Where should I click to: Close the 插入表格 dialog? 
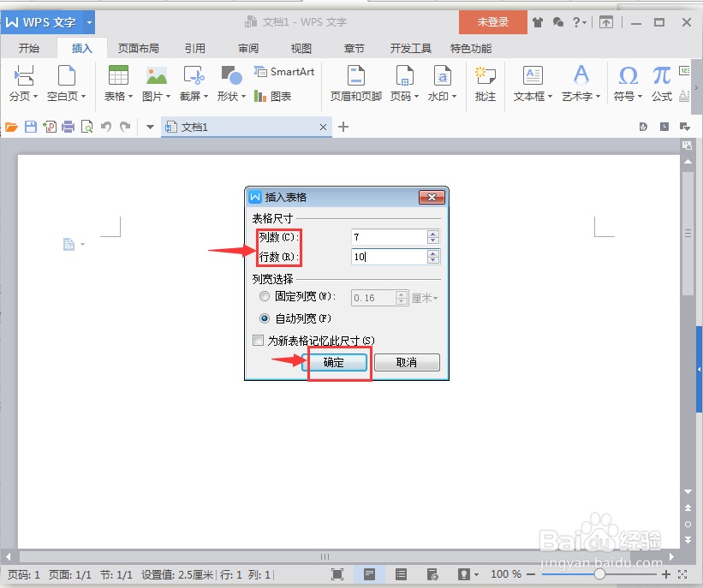432,197
